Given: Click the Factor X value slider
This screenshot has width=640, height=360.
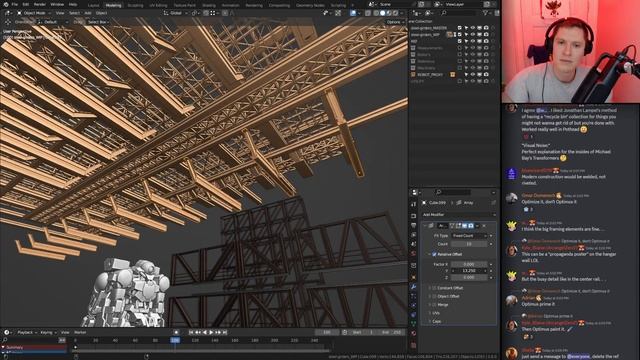Looking at the screenshot, I should pos(469,264).
